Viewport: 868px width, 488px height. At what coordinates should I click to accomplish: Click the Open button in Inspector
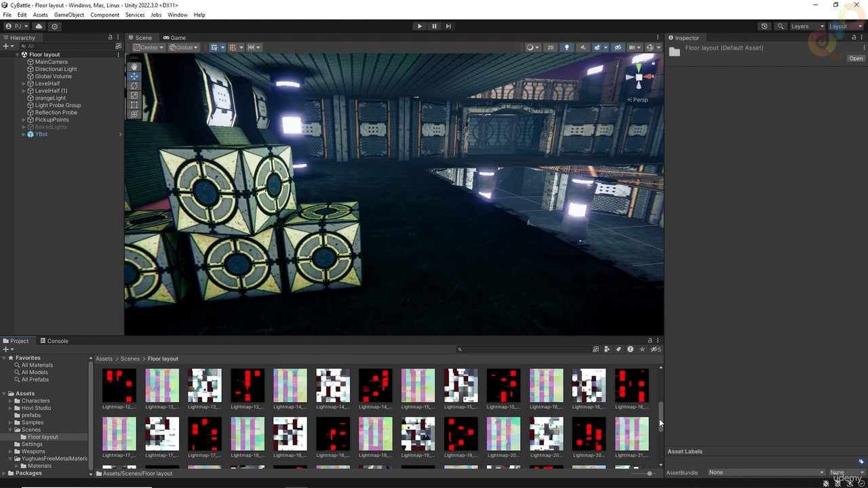856,58
